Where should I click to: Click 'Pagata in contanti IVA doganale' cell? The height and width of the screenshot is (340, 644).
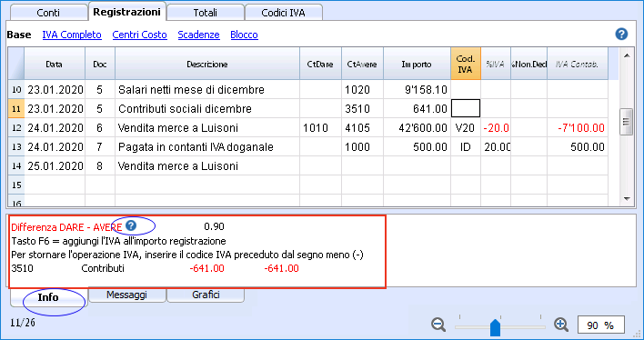point(207,146)
